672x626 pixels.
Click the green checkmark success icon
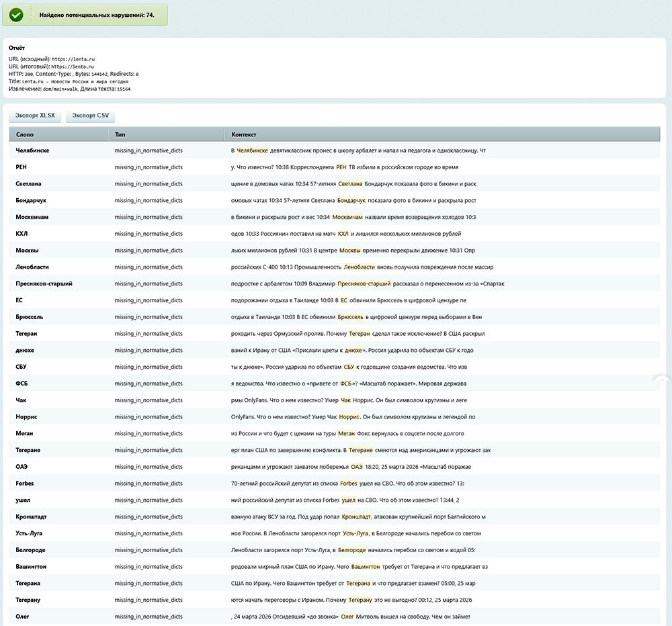tap(16, 14)
